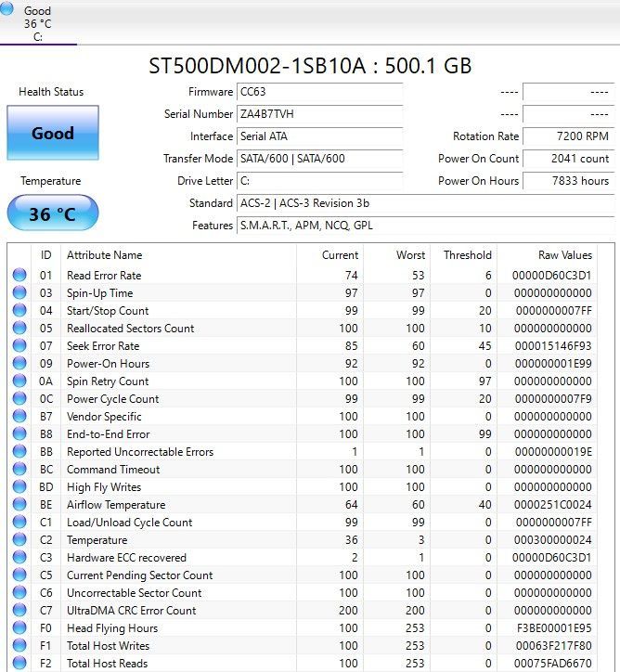Click the 36 °C temperature button
The height and width of the screenshot is (672, 620).
(53, 213)
